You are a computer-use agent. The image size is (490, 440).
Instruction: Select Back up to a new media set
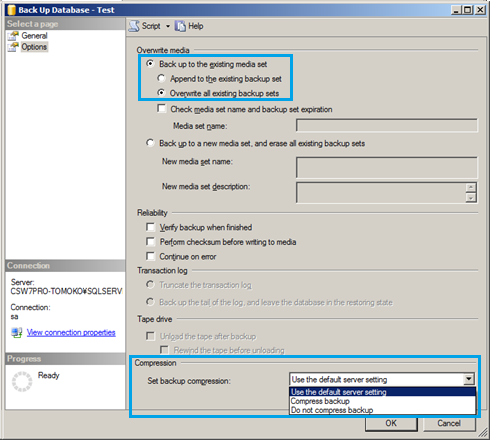pyautogui.click(x=150, y=143)
